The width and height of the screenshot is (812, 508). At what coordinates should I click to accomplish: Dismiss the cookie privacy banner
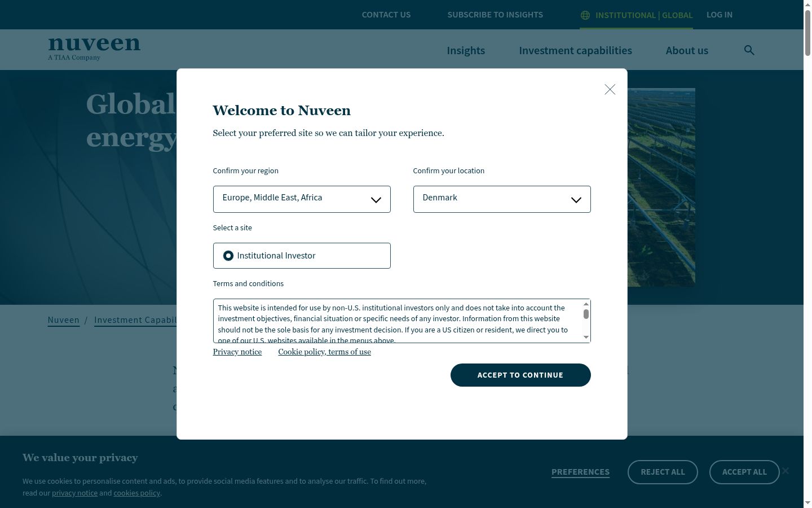785,471
